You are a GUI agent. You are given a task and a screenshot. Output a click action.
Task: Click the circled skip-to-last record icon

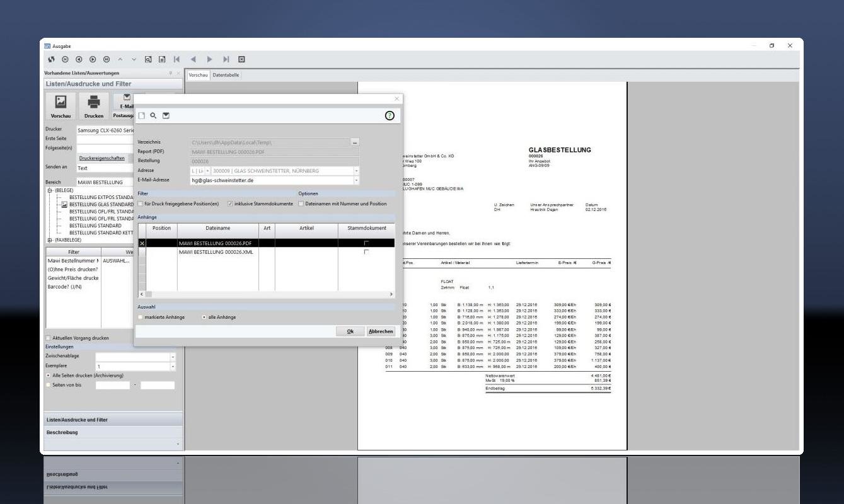point(107,60)
